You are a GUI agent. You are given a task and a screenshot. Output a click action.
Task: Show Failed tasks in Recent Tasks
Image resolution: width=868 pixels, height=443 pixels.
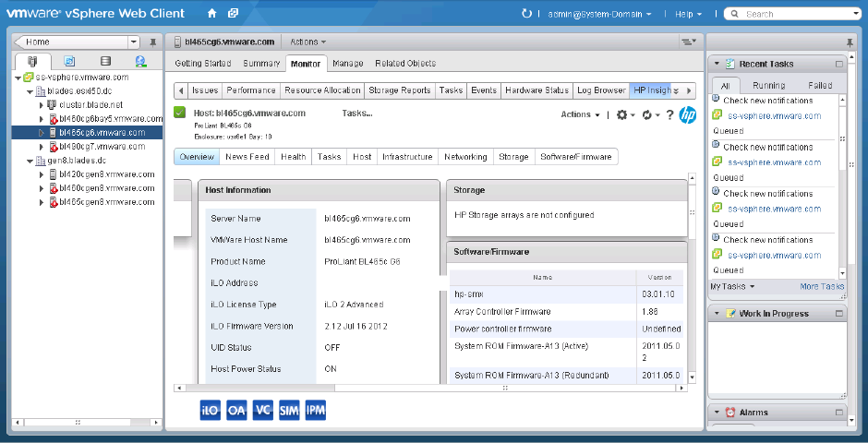[x=820, y=86]
